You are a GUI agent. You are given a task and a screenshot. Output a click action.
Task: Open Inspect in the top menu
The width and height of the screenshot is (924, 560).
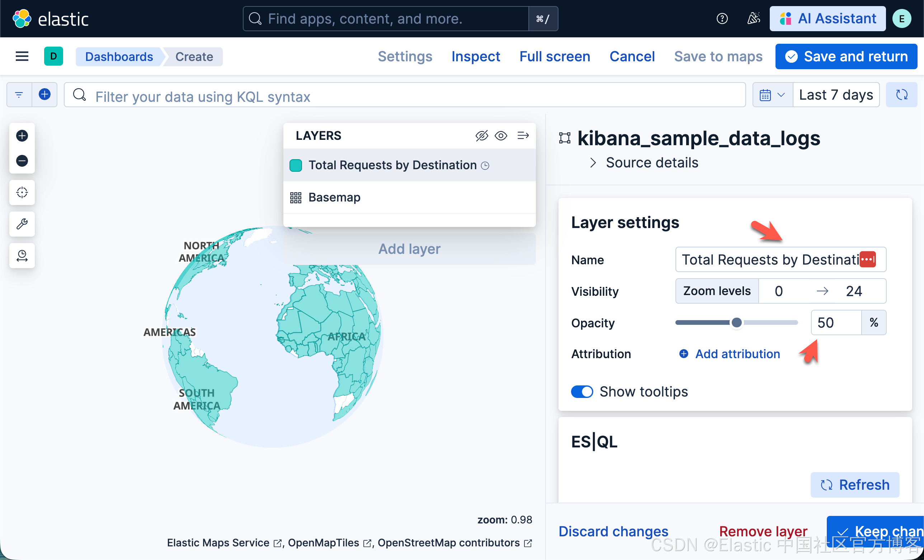(476, 57)
